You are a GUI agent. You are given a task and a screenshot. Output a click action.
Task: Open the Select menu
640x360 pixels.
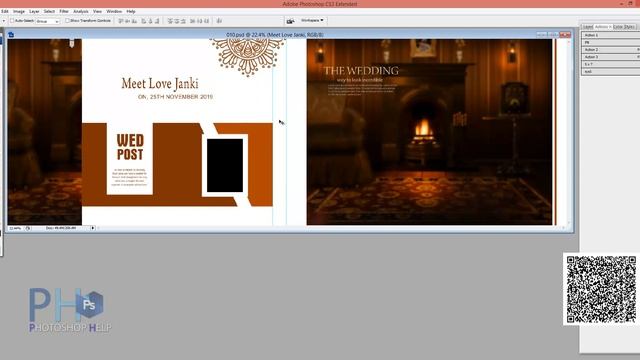point(49,11)
